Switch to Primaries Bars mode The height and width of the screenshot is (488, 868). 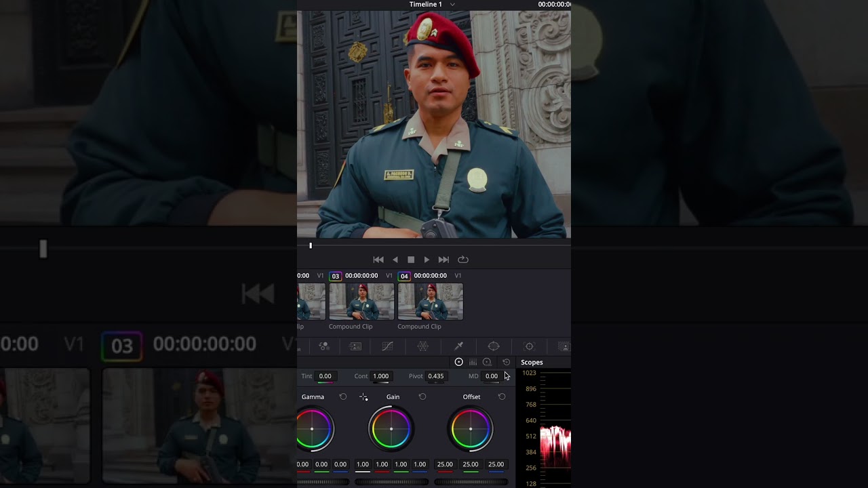click(473, 362)
